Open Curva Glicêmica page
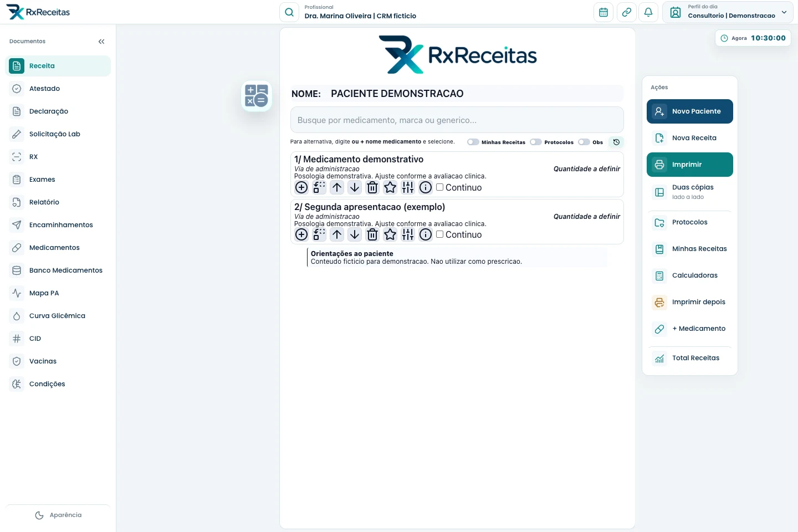 pyautogui.click(x=58, y=316)
